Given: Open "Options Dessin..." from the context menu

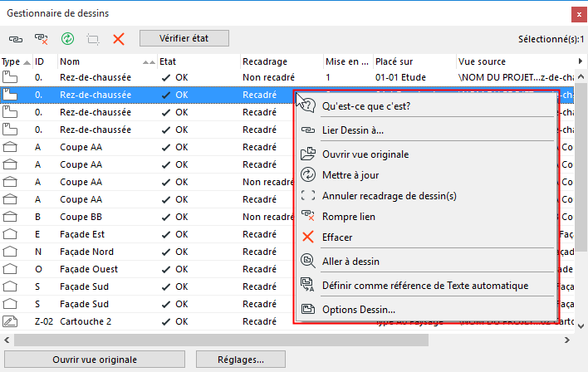Looking at the screenshot, I should pos(358,310).
